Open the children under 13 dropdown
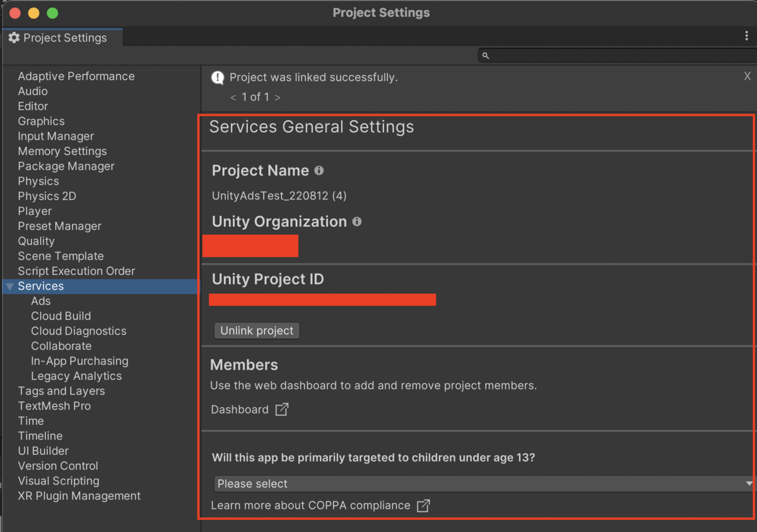Viewport: 757px width, 532px height. point(483,483)
